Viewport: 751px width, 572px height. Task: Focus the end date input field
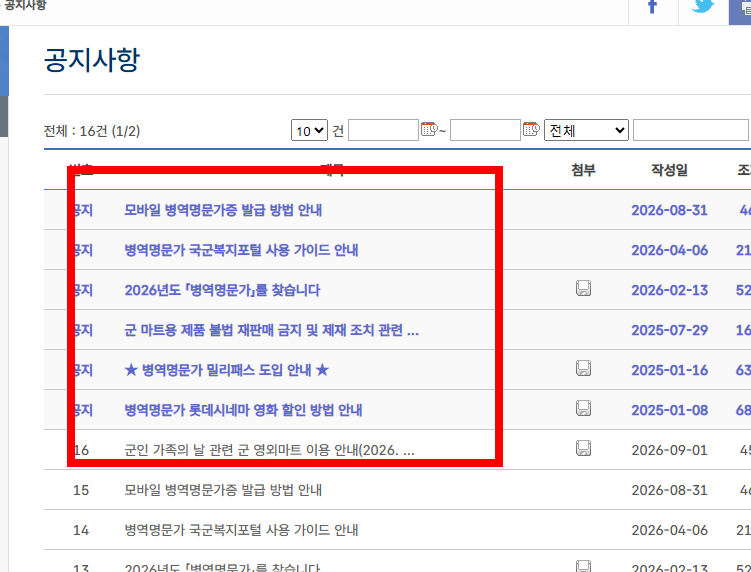pyautogui.click(x=485, y=130)
